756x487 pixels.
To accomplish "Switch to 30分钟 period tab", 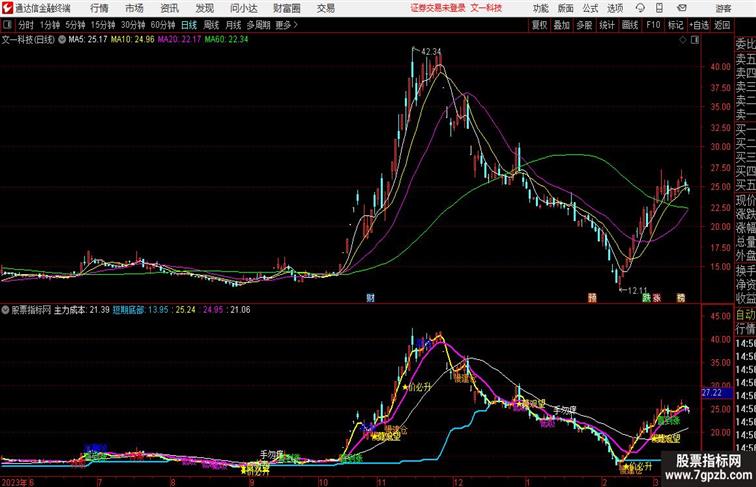I will pyautogui.click(x=133, y=25).
